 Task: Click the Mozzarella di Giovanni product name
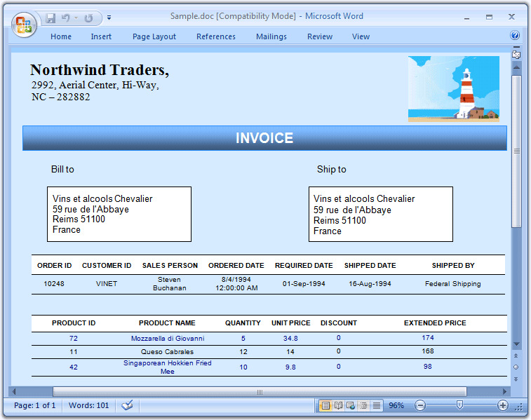(168, 339)
